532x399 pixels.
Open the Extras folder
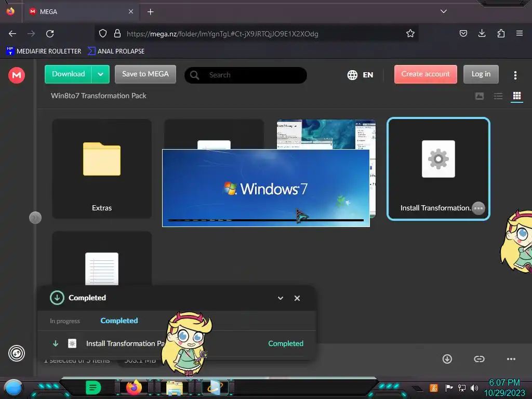click(x=102, y=169)
